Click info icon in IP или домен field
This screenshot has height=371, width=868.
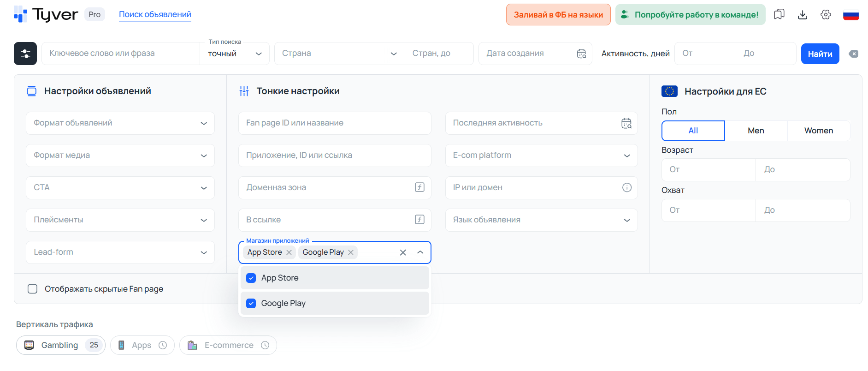coord(627,187)
